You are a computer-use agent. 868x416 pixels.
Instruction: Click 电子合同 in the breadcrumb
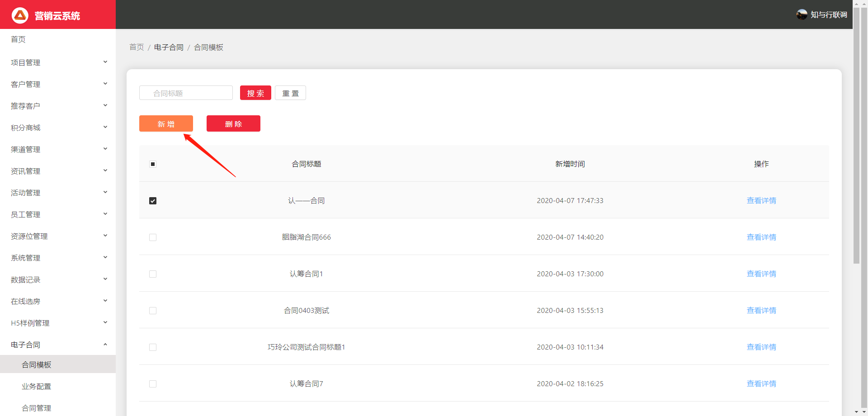click(169, 47)
